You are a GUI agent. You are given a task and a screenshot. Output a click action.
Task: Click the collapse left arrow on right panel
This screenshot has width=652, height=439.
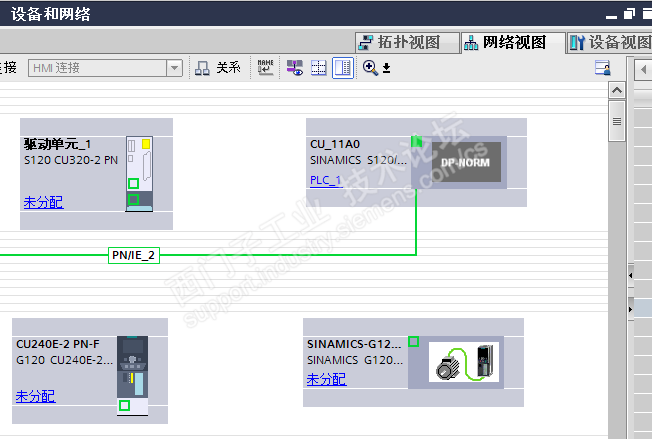[x=643, y=69]
